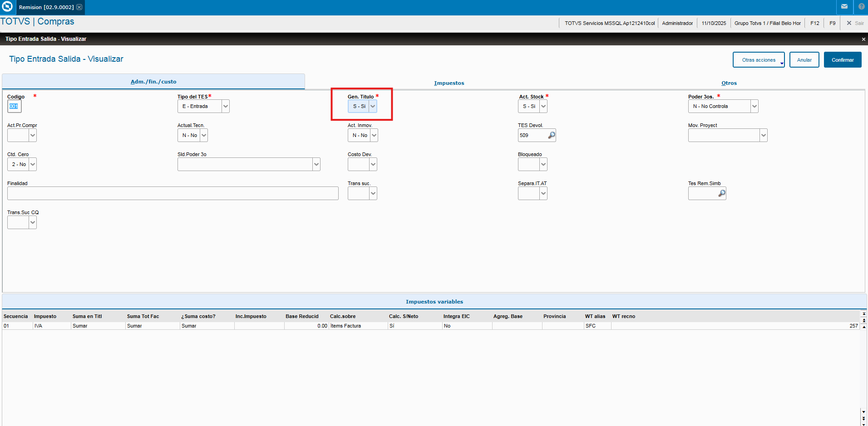868x426 pixels.
Task: Switch to the Otros tab
Action: (x=729, y=83)
